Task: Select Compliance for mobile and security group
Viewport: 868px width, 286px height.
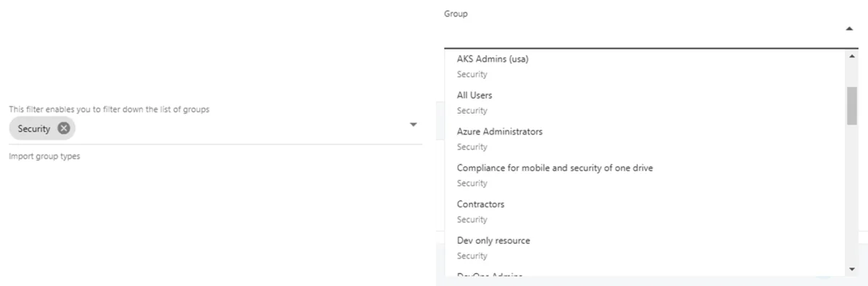Action: (645, 175)
